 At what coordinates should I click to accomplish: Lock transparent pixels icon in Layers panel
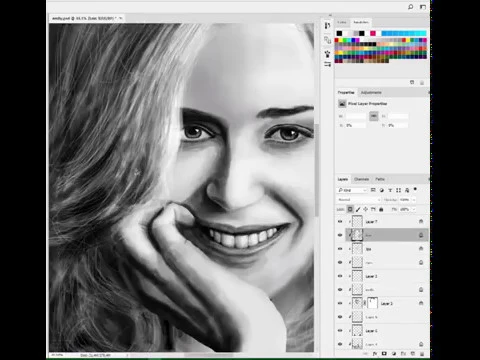pyautogui.click(x=350, y=209)
